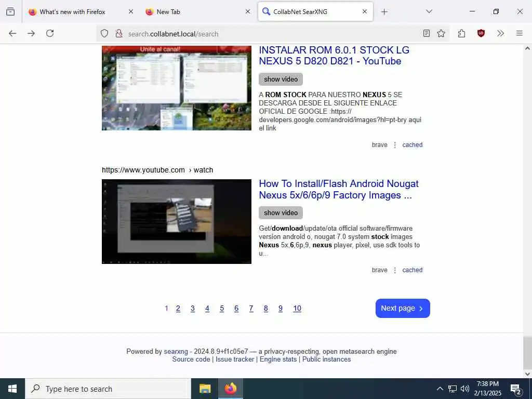Select the CollabNet SearXNG tab
The height and width of the screenshot is (399, 532).
315,12
